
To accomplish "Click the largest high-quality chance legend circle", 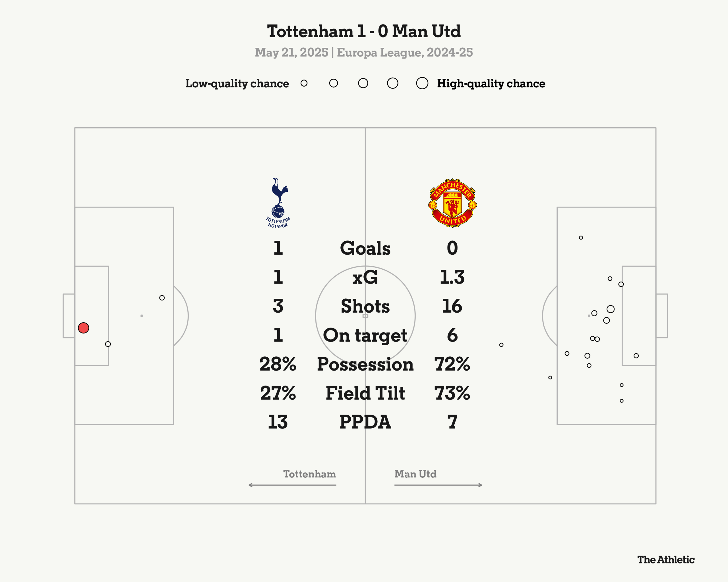I will 422,83.
